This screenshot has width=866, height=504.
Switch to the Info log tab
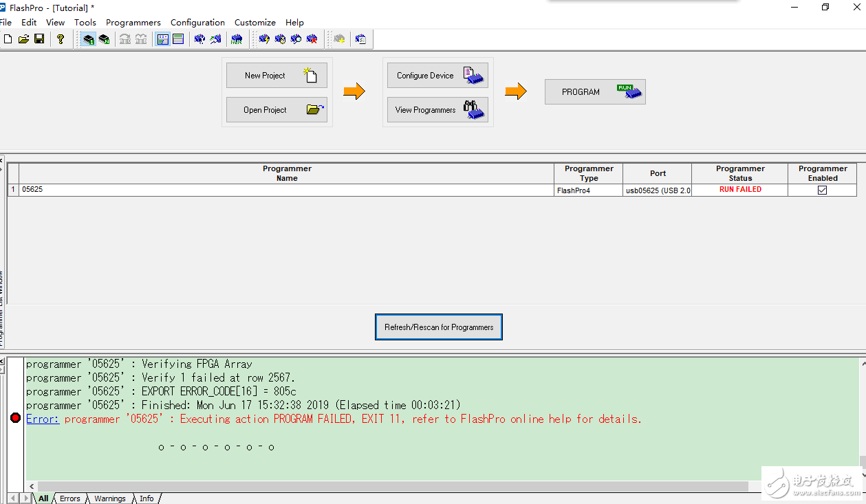147,498
